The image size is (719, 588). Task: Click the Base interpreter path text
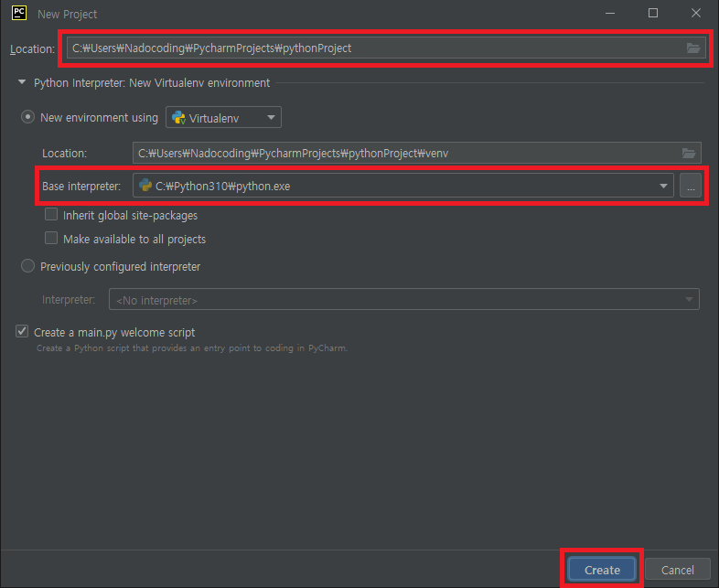click(x=222, y=186)
